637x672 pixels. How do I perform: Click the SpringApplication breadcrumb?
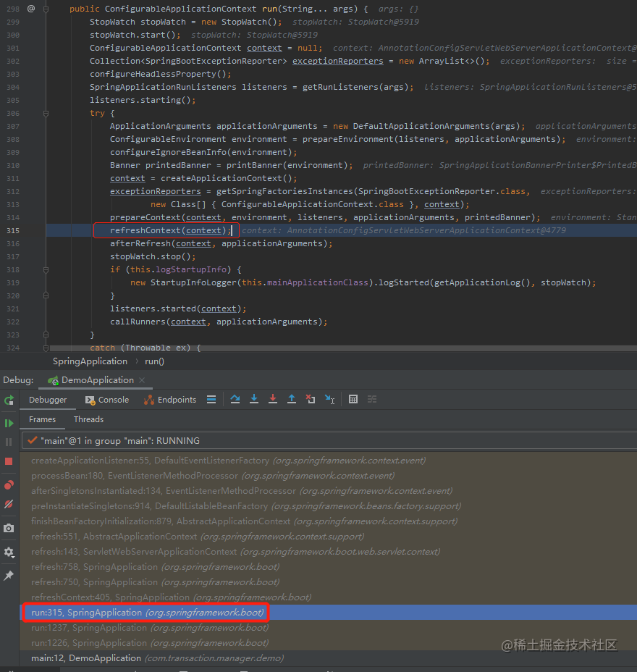[x=90, y=361]
